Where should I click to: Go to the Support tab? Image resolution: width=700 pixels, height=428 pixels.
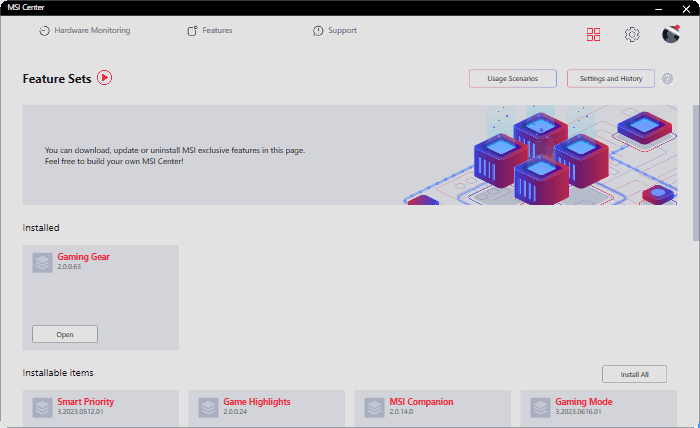334,31
